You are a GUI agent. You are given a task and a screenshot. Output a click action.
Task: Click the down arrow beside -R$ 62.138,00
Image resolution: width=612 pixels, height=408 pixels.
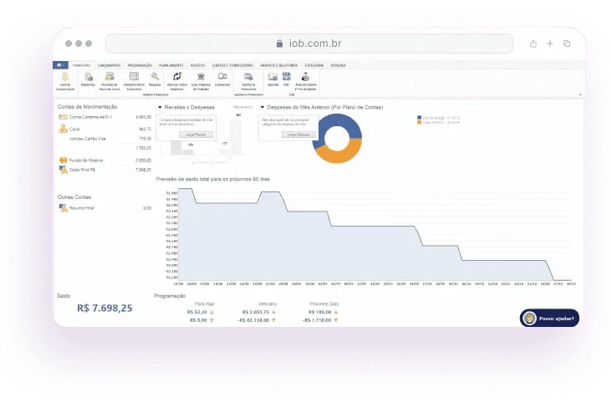[x=274, y=320]
